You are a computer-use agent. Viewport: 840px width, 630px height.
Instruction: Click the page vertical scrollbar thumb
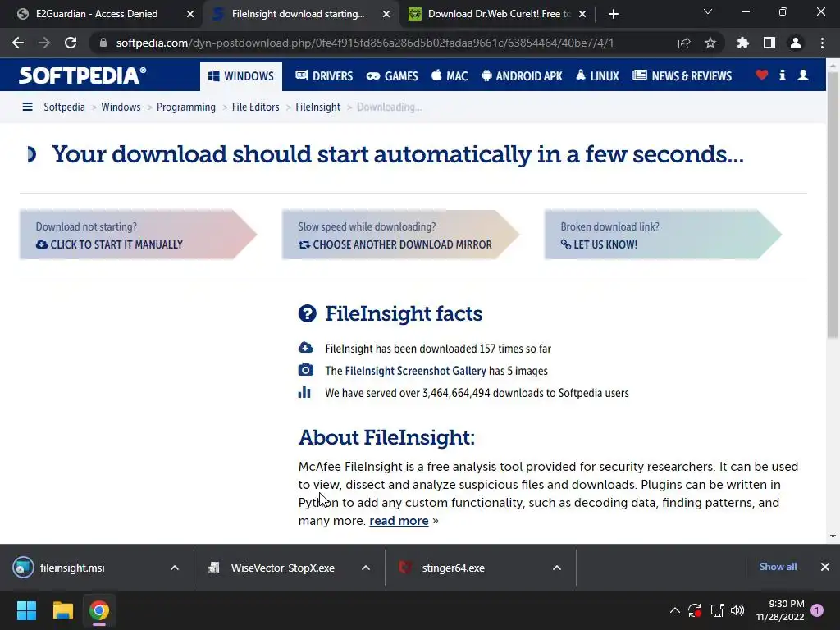click(x=833, y=203)
